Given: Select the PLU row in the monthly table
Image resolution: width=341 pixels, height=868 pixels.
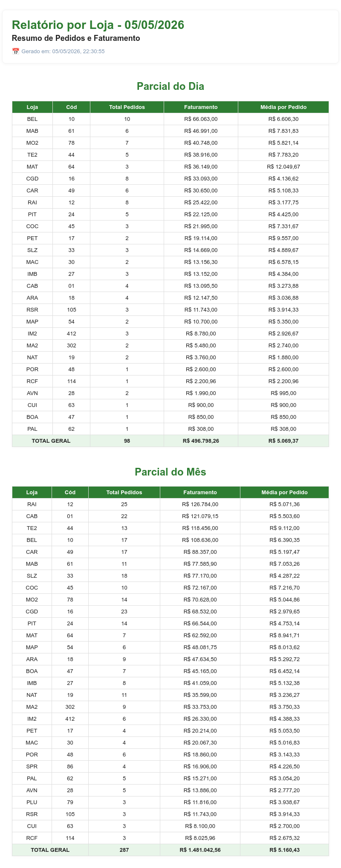Looking at the screenshot, I should click(x=170, y=802).
